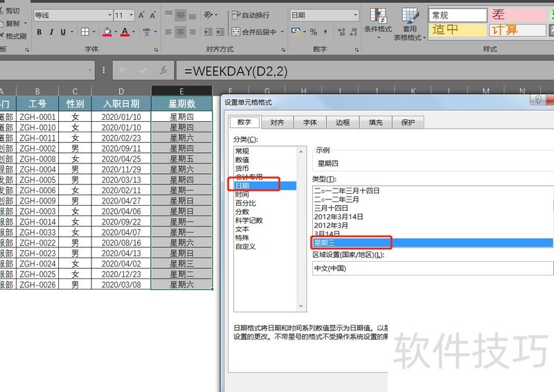554x392 pixels.
Task: Toggle bold formatting in the ribbon
Action: pyautogui.click(x=39, y=32)
